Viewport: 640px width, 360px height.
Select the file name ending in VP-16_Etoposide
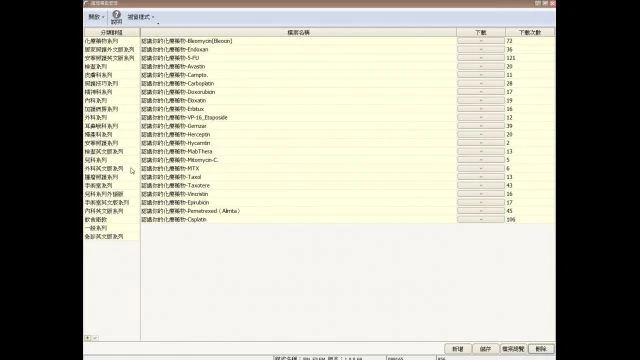(184, 118)
